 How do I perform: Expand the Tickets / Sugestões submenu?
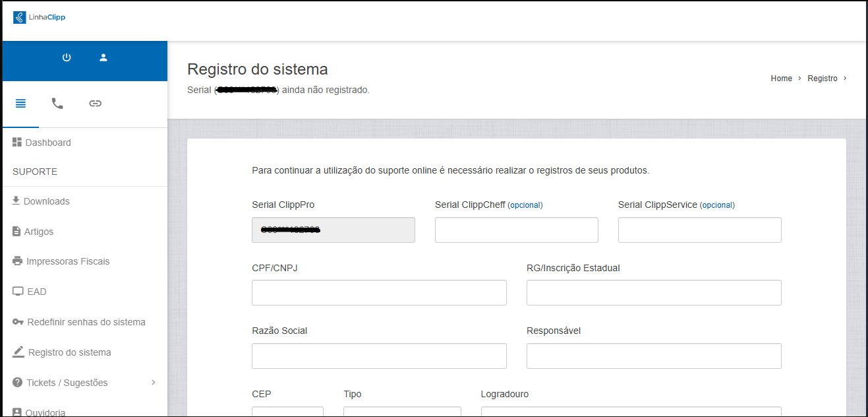pyautogui.click(x=67, y=383)
